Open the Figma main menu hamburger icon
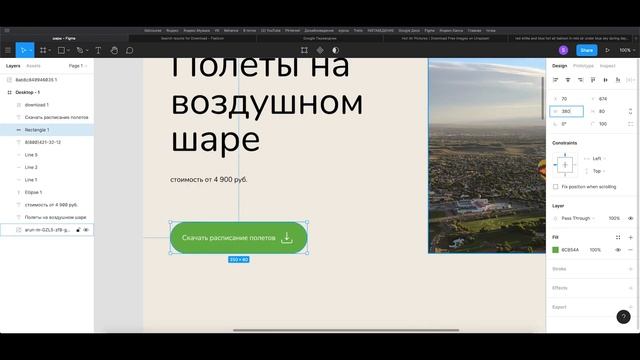The image size is (640, 360). tap(7, 50)
